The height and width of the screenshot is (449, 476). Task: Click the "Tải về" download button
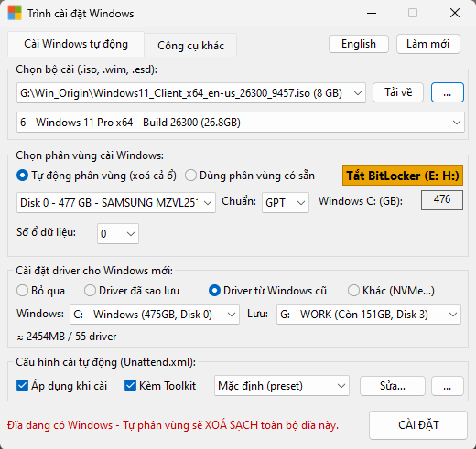398,92
